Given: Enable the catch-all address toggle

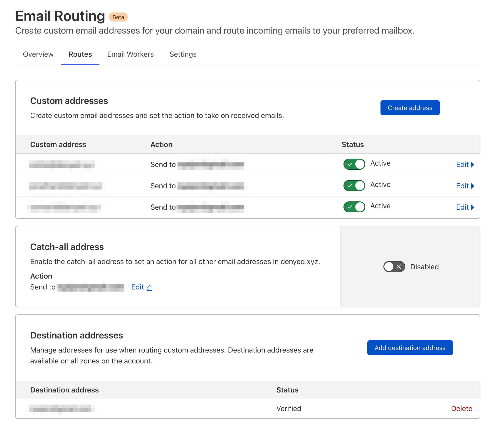Looking at the screenshot, I should point(394,267).
